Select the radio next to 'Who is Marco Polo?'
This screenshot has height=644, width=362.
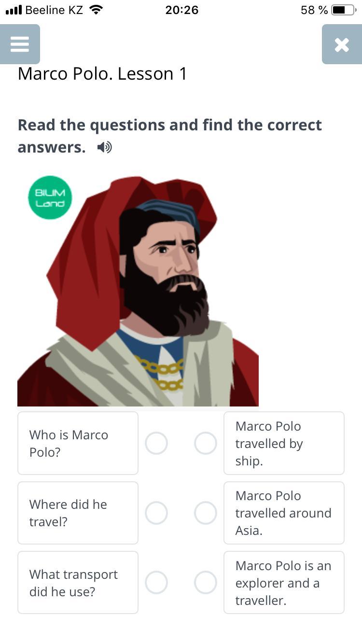pyautogui.click(x=156, y=443)
